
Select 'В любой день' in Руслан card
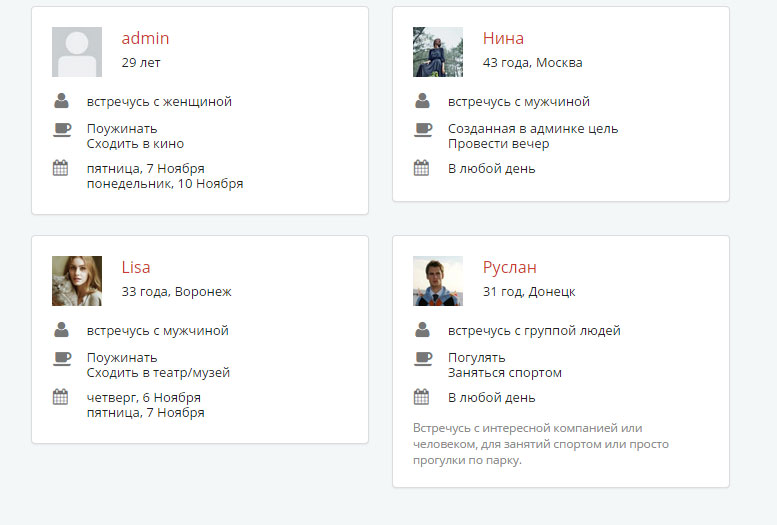pyautogui.click(x=492, y=398)
